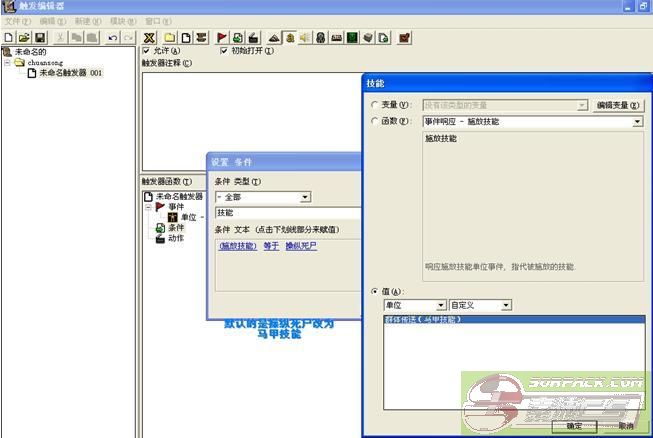Click the 操纵死尸 underlined link
This screenshot has width=653, height=438.
pyautogui.click(x=301, y=245)
